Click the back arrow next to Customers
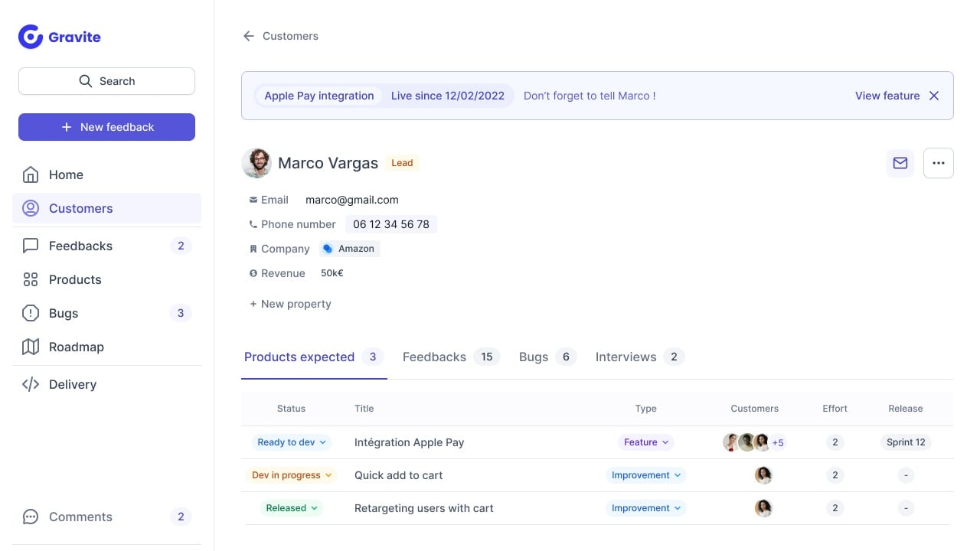Viewport: 980px width, 551px height. [x=248, y=36]
